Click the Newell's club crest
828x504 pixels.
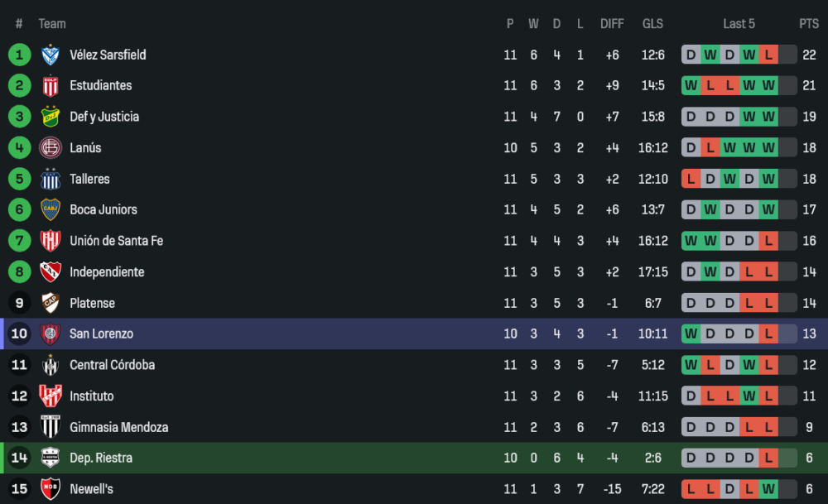(51, 489)
